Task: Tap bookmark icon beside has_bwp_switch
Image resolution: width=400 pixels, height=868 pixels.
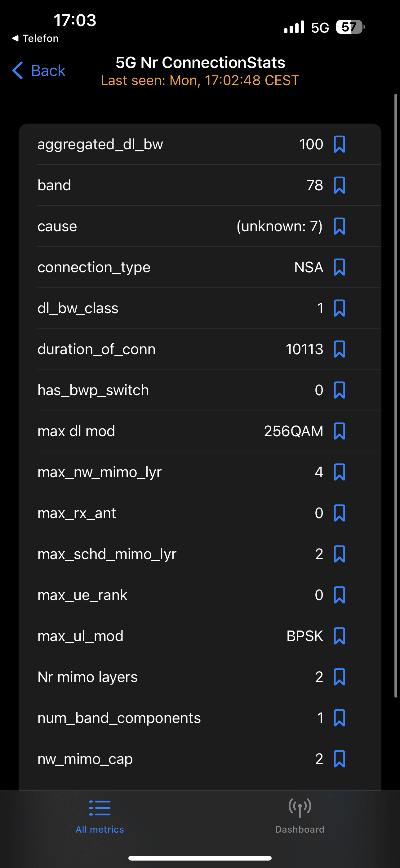Action: tap(339, 390)
